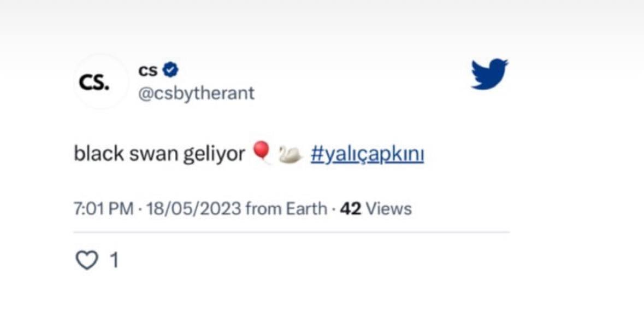Click the 'from Earth' location text
Screen dimensions: 644x321
coord(286,208)
